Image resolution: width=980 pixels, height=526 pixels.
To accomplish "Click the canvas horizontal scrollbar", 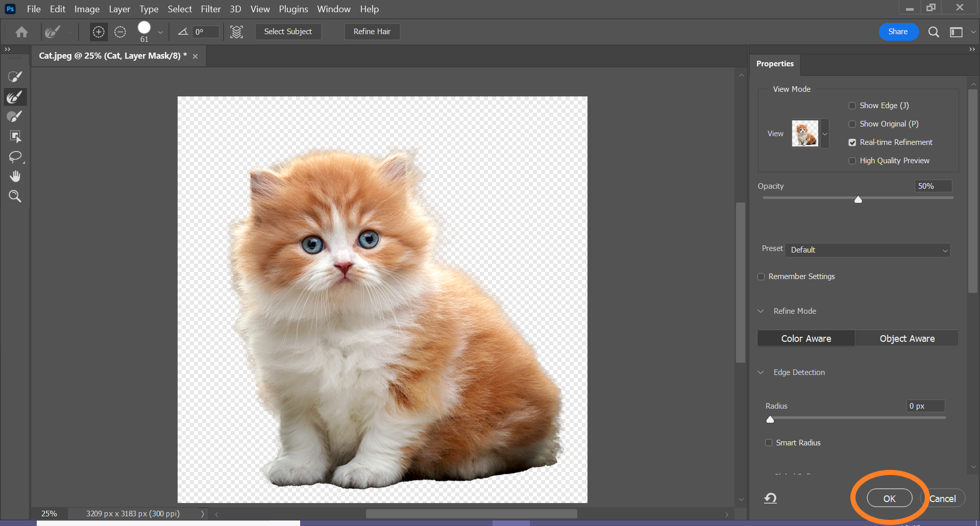I will click(472, 514).
